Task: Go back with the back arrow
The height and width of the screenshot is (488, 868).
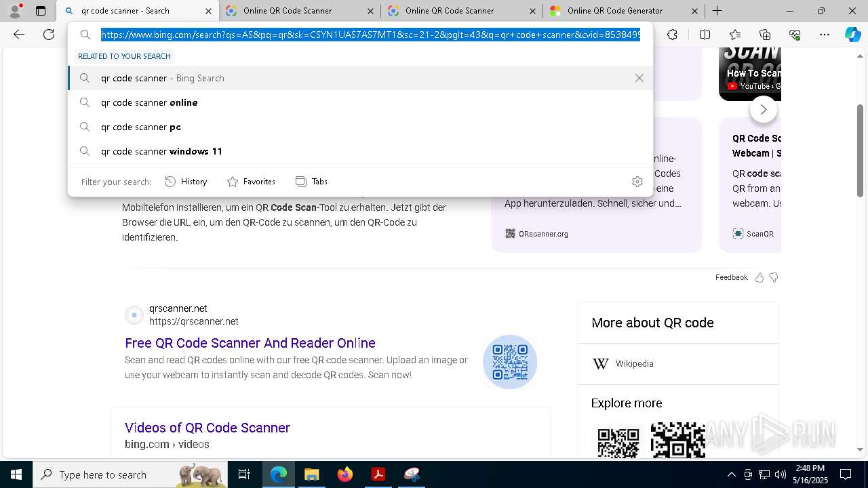Action: point(19,35)
